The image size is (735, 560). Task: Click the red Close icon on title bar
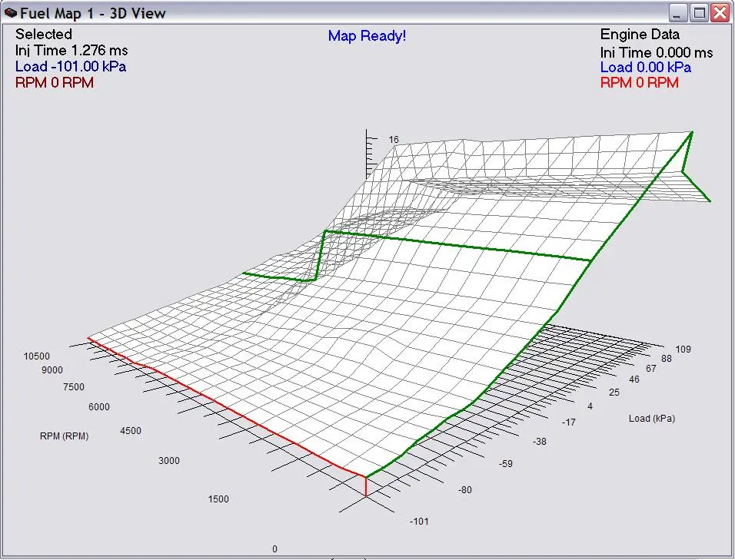(720, 12)
